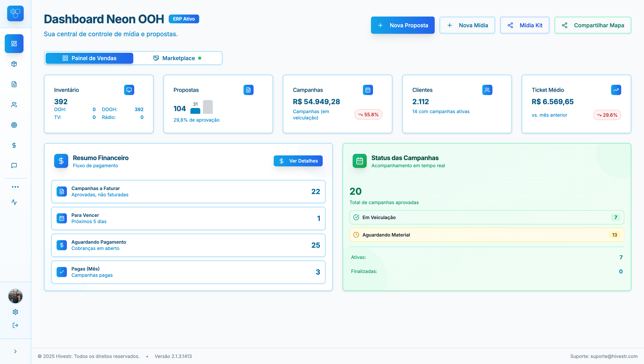Viewport: 644px width, 364px height.
Task: Open the financial dollar icon in sidebar
Action: (14, 145)
